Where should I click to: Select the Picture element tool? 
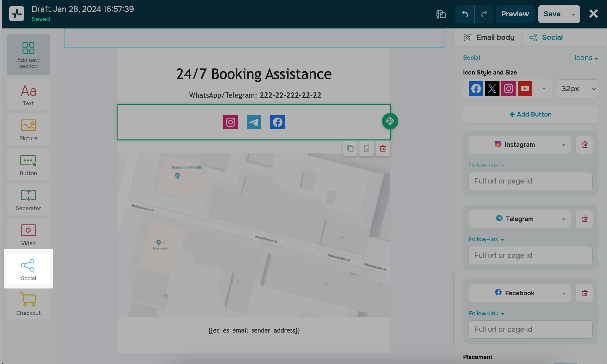(x=28, y=129)
